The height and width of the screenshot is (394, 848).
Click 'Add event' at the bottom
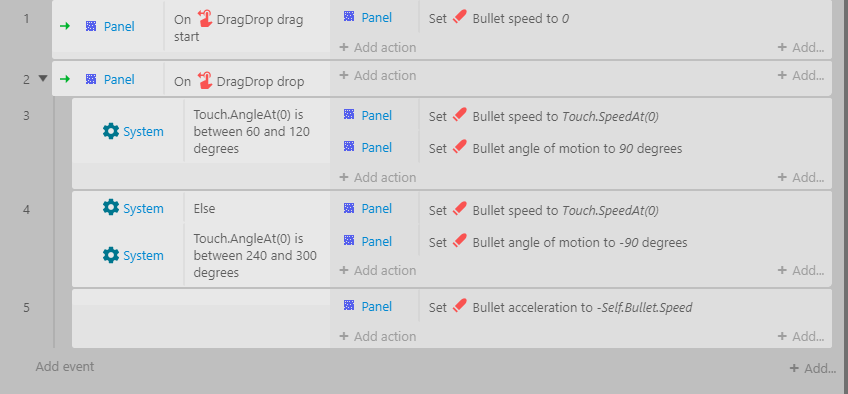(x=65, y=366)
